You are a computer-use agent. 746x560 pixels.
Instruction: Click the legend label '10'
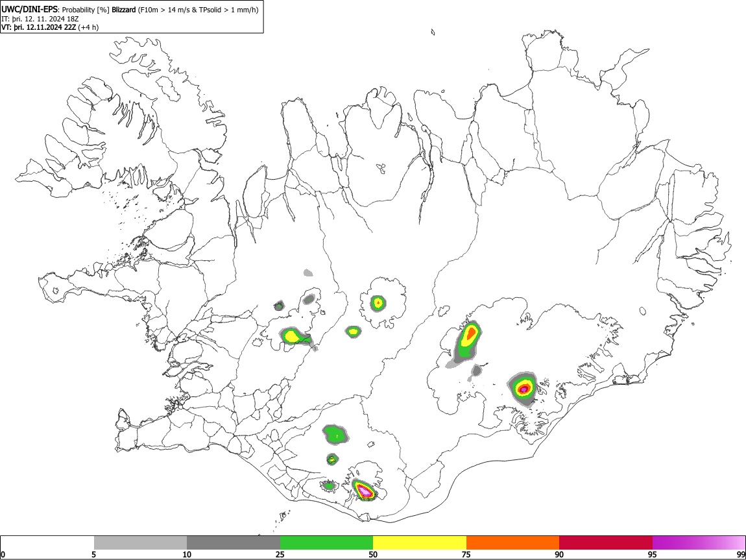coord(187,554)
